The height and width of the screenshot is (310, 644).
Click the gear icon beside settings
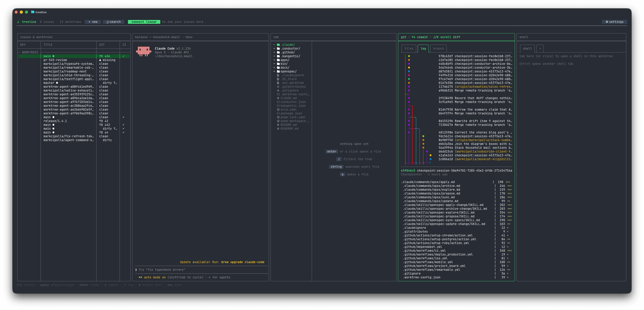[x=607, y=22]
